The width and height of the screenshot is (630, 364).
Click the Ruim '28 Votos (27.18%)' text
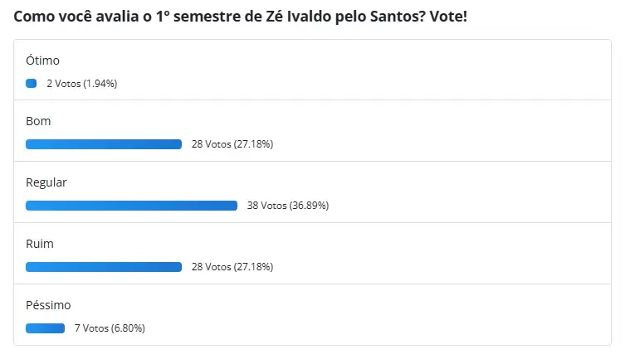click(x=232, y=267)
